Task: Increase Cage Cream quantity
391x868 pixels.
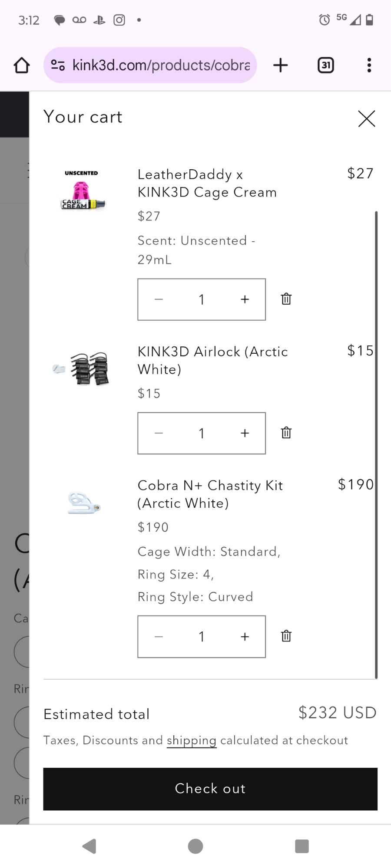Action: 245,299
